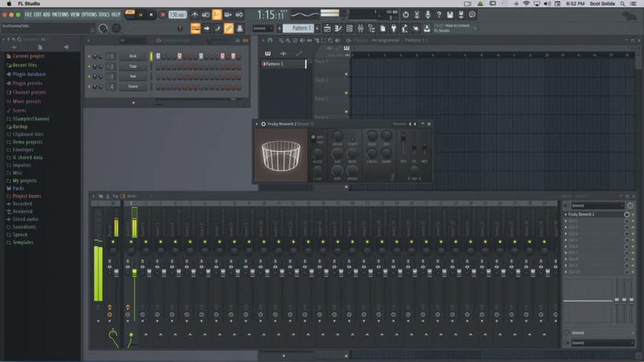The image size is (644, 362).
Task: Open the FILE menu
Action: click(x=28, y=14)
